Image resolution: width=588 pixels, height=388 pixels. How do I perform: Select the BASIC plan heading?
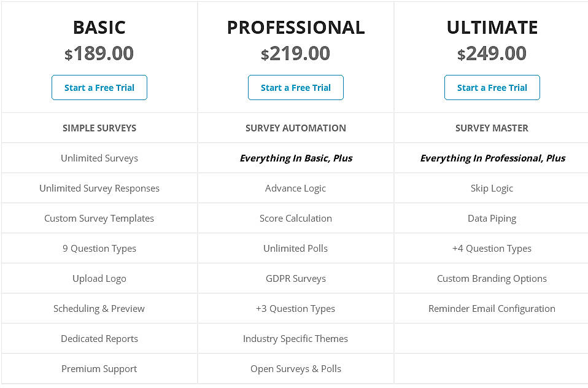pos(99,27)
